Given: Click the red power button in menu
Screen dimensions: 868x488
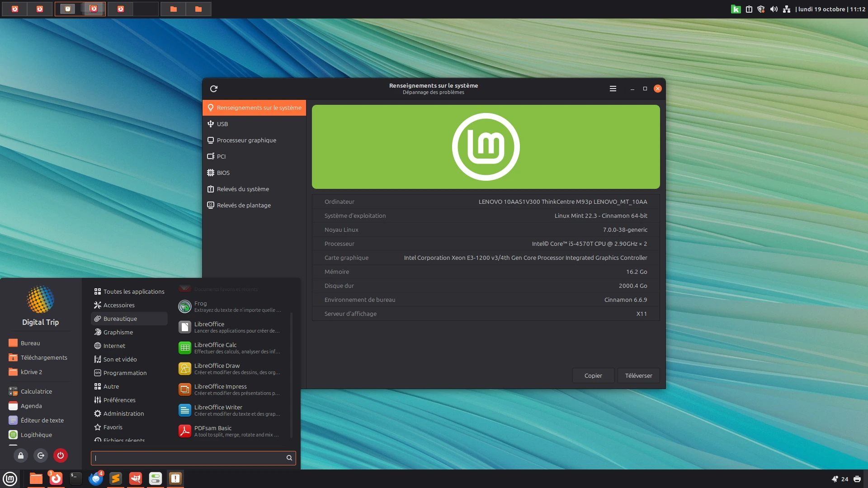Looking at the screenshot, I should click(61, 455).
